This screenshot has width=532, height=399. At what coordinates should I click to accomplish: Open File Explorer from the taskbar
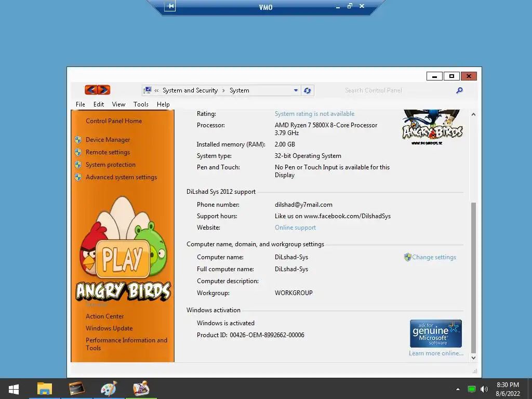click(45, 389)
